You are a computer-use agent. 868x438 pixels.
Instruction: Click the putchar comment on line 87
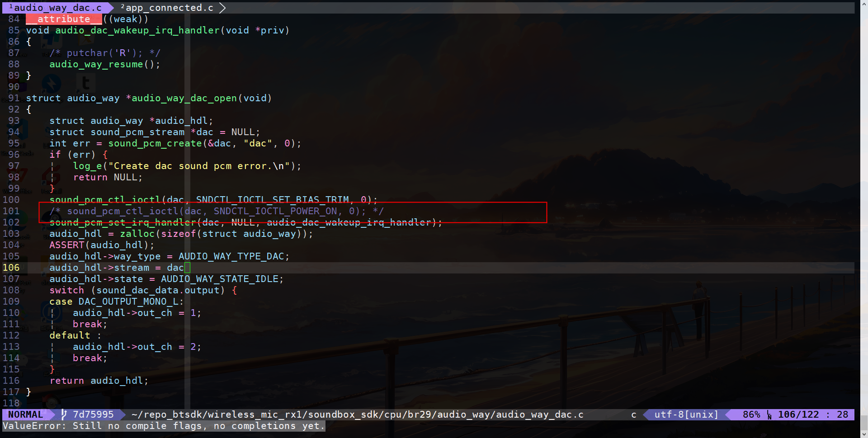click(x=105, y=53)
